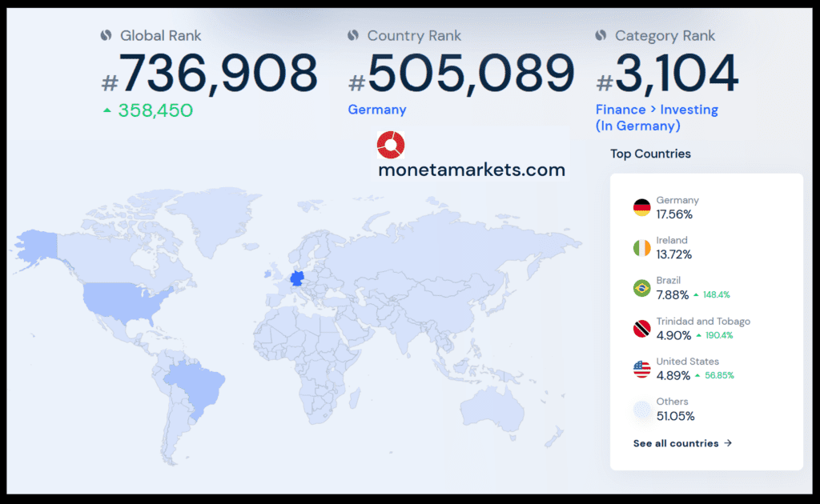Click the Trinidad and Tobago flag icon
The image size is (820, 504).
641,329
